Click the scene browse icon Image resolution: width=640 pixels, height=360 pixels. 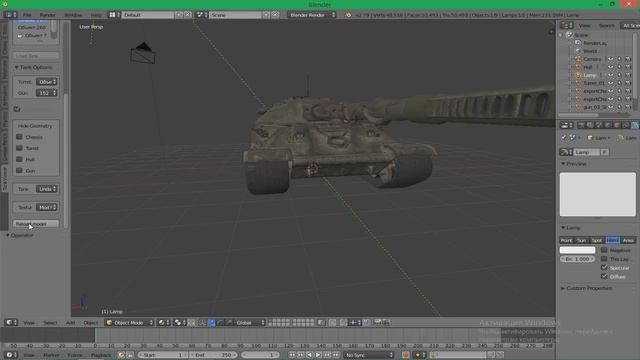pyautogui.click(x=201, y=15)
